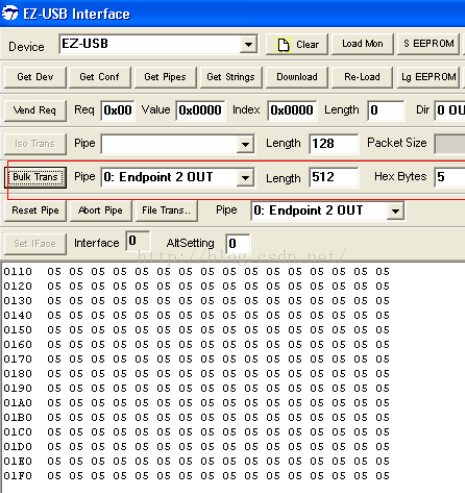Click the Get Pipes button
Image resolution: width=465 pixels, height=493 pixels.
click(165, 77)
